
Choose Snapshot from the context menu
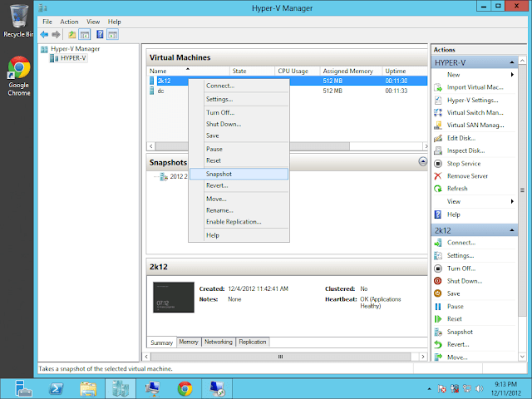pos(219,174)
